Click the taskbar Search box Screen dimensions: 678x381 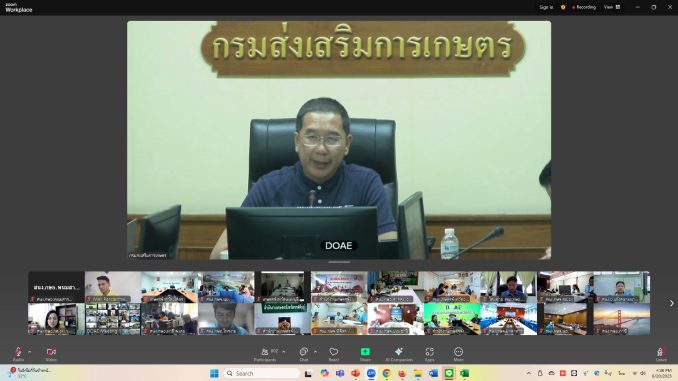click(262, 373)
